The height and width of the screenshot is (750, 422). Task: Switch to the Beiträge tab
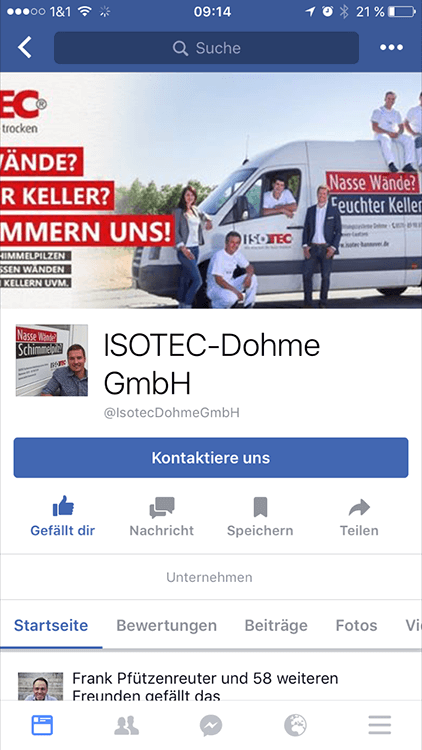point(276,625)
